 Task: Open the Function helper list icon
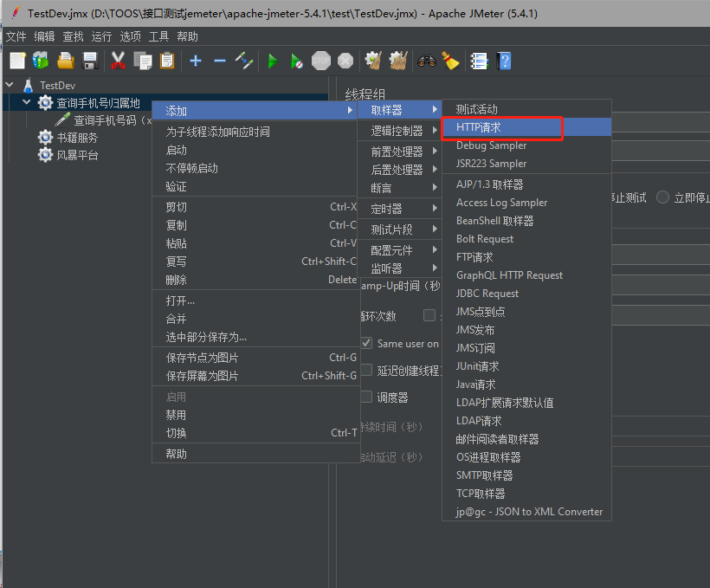(x=479, y=61)
